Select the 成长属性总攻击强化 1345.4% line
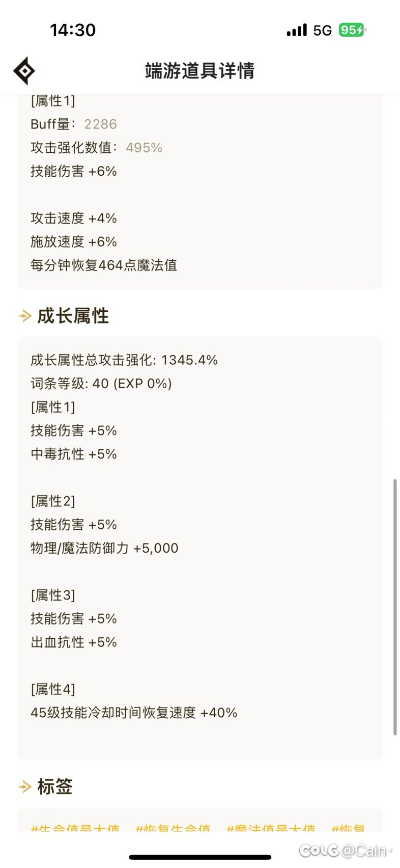 [x=124, y=360]
